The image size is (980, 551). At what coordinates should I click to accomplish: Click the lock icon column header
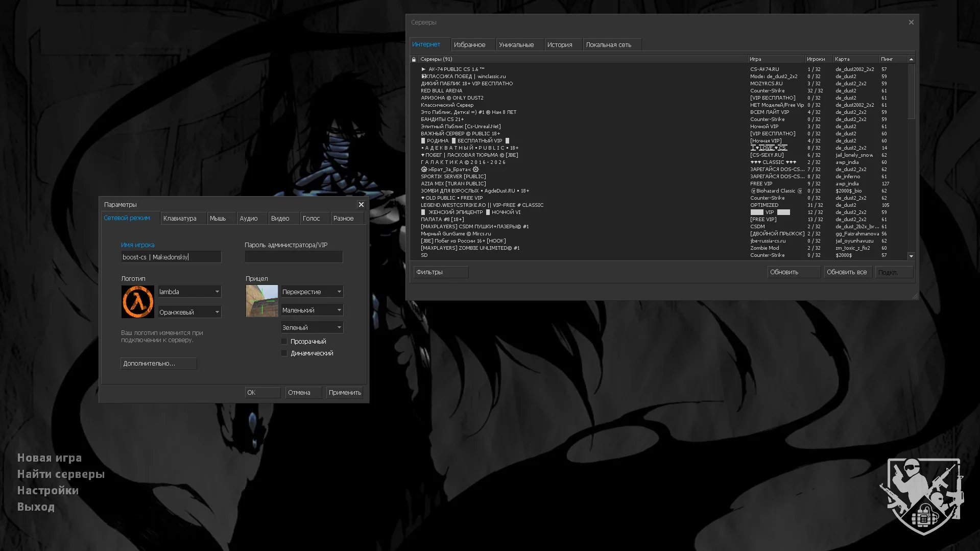[x=414, y=59]
